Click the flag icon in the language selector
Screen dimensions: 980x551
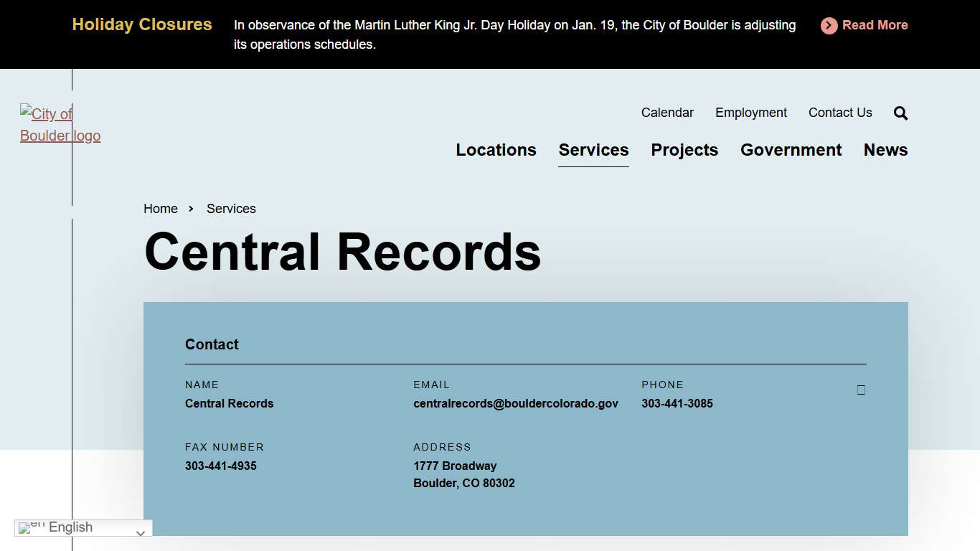29,527
